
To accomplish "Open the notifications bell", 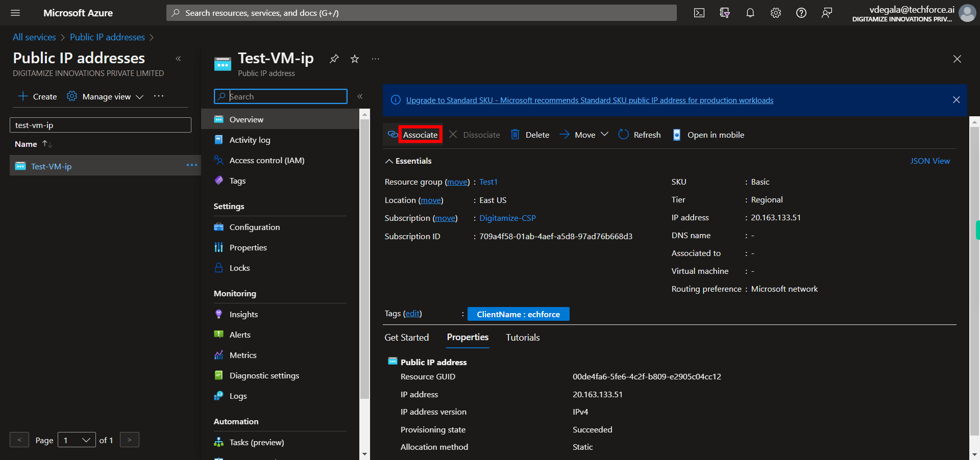I will pyautogui.click(x=750, y=13).
